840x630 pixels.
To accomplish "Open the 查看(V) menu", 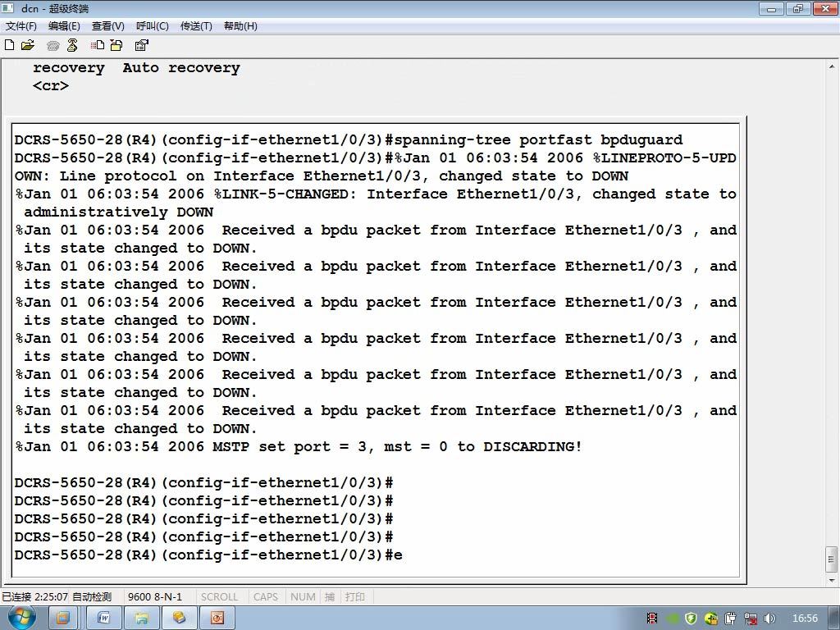I will click(x=107, y=25).
